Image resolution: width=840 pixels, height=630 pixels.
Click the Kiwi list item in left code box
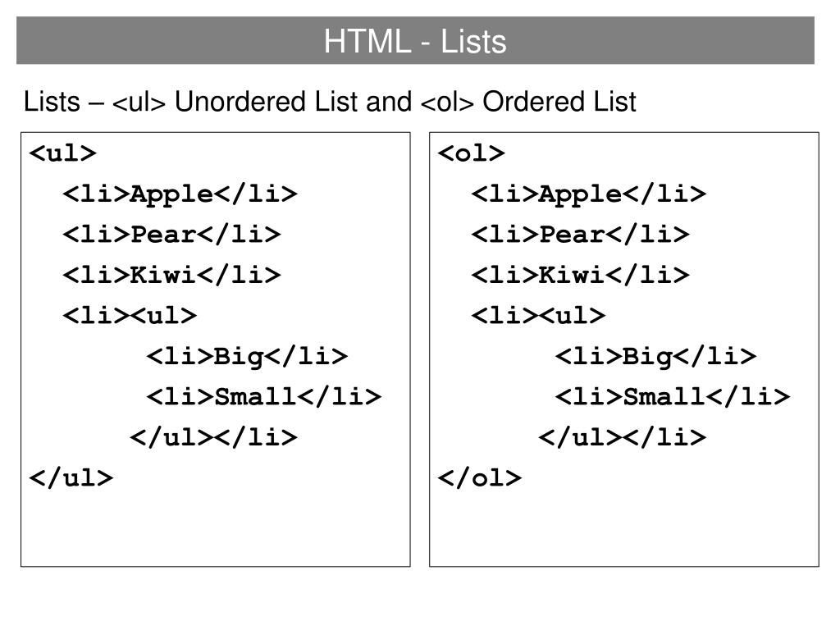171,276
